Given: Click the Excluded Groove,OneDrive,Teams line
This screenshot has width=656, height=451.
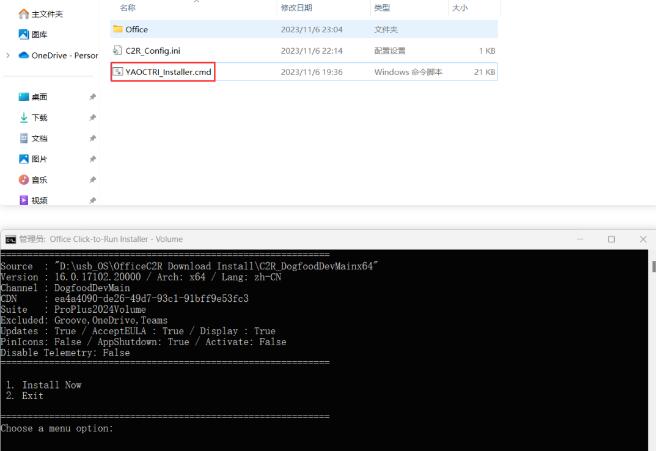Looking at the screenshot, I should tap(84, 320).
